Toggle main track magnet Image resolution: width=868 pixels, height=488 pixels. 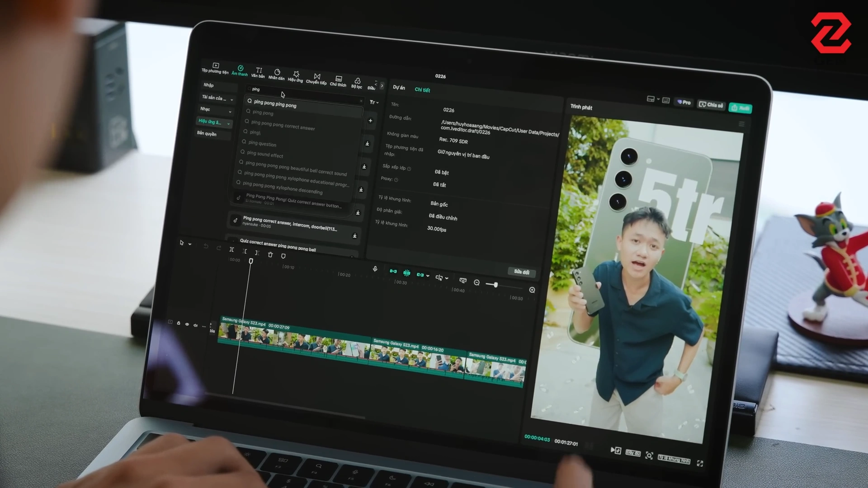coord(393,272)
